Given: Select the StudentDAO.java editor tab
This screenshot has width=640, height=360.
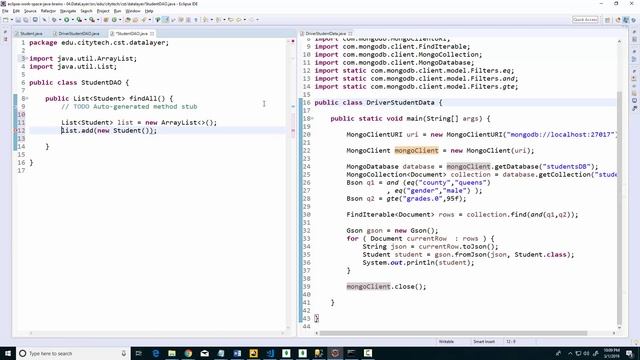Looking at the screenshot, I should click(x=131, y=33).
